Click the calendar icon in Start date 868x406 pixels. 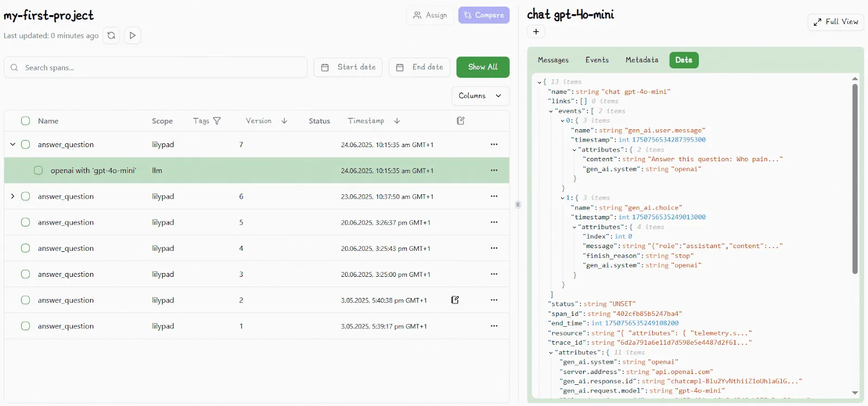coord(325,67)
